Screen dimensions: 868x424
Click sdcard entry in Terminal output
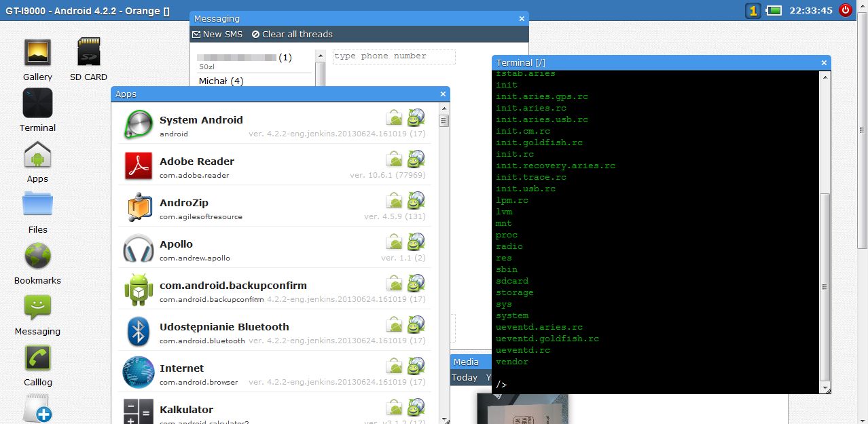(x=512, y=281)
